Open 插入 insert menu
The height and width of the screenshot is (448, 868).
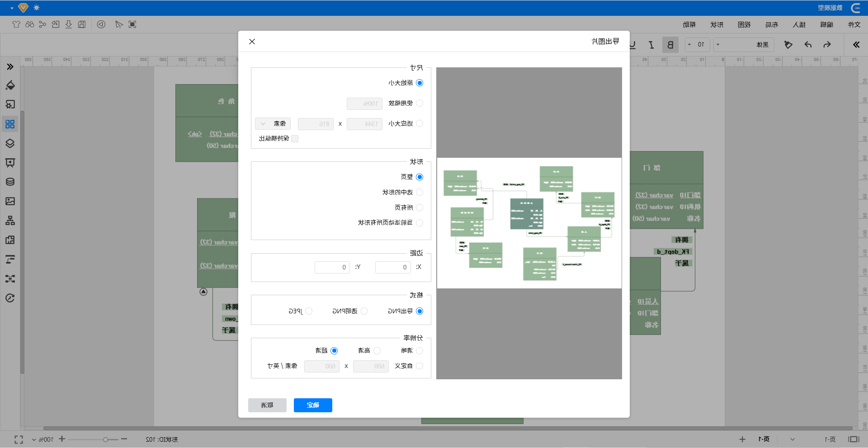click(799, 24)
